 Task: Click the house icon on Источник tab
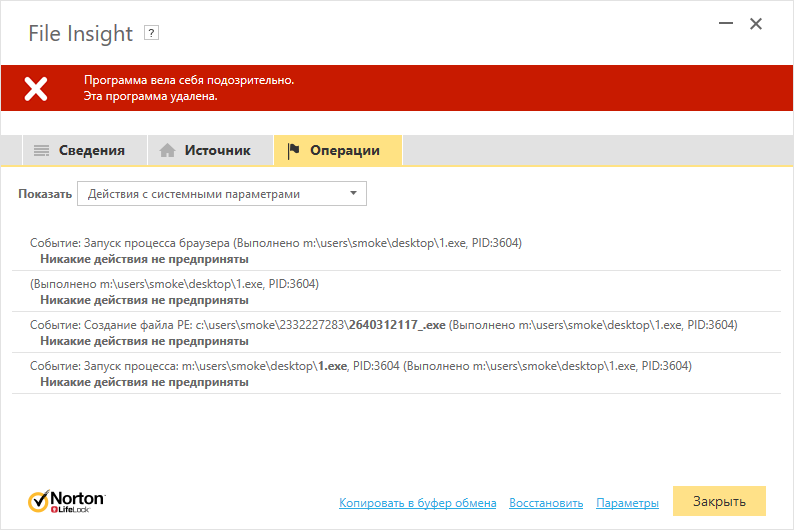[x=167, y=150]
